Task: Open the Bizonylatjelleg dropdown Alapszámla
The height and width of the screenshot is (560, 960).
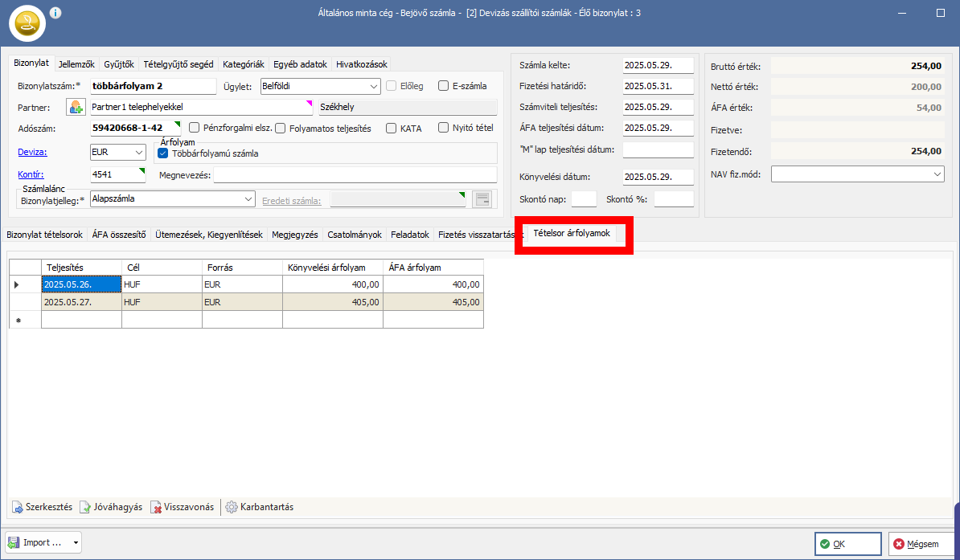Action: coord(173,199)
